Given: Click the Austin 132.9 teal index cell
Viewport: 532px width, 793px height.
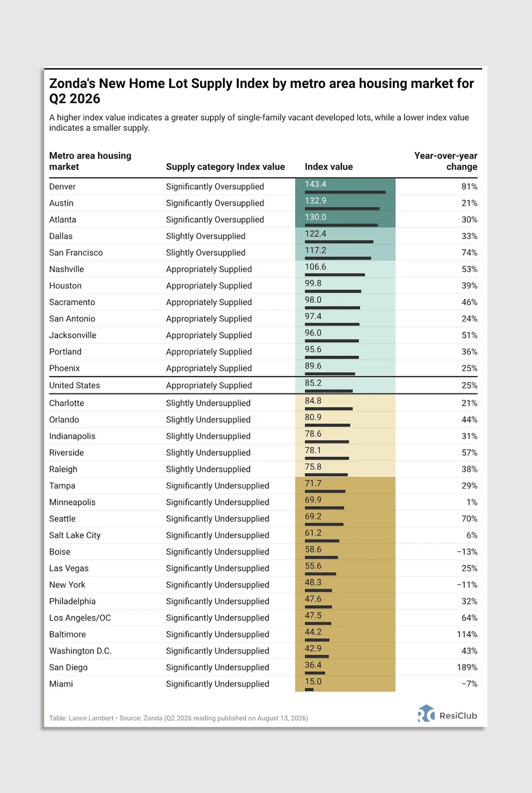Looking at the screenshot, I should tap(345, 203).
